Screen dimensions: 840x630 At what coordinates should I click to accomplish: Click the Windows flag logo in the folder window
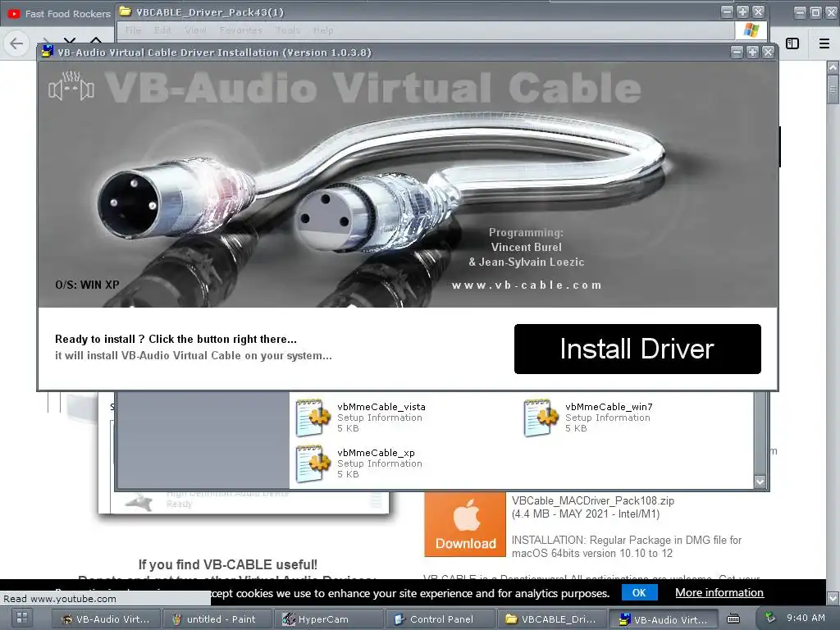click(751, 30)
